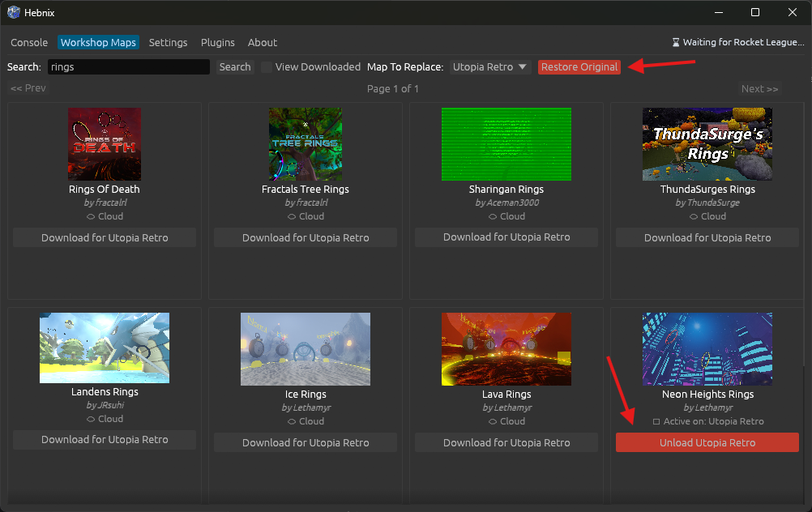Maximize the Hebnix window
Screen dimensions: 812x512
(755, 12)
